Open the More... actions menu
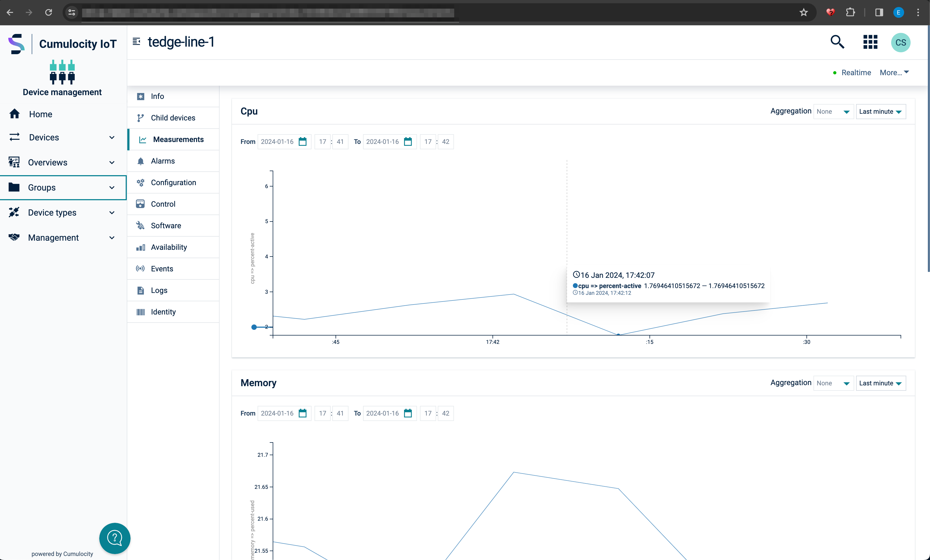Screen dimensions: 930x560 pos(894,72)
